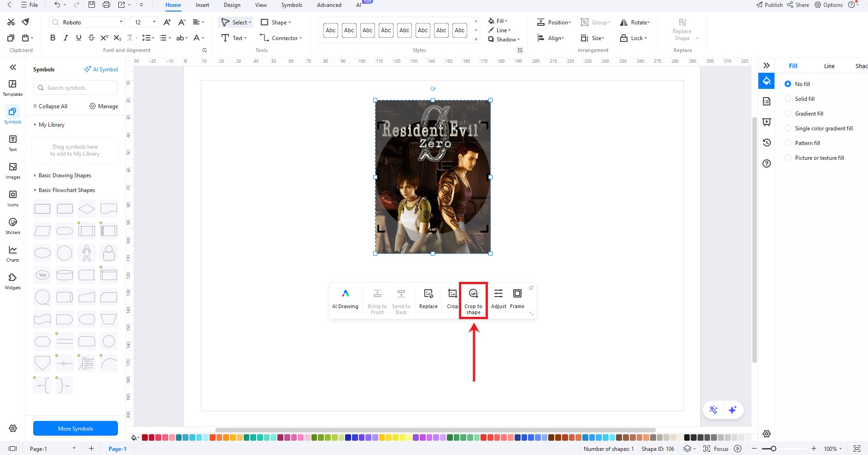Switch to the Design tab
Viewport: 868px width, 455px height.
232,5
